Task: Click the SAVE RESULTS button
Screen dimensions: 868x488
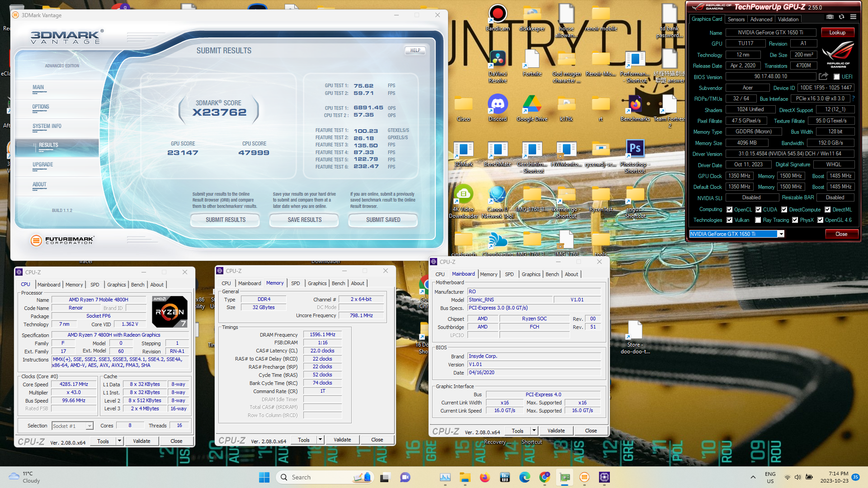Action: click(304, 220)
